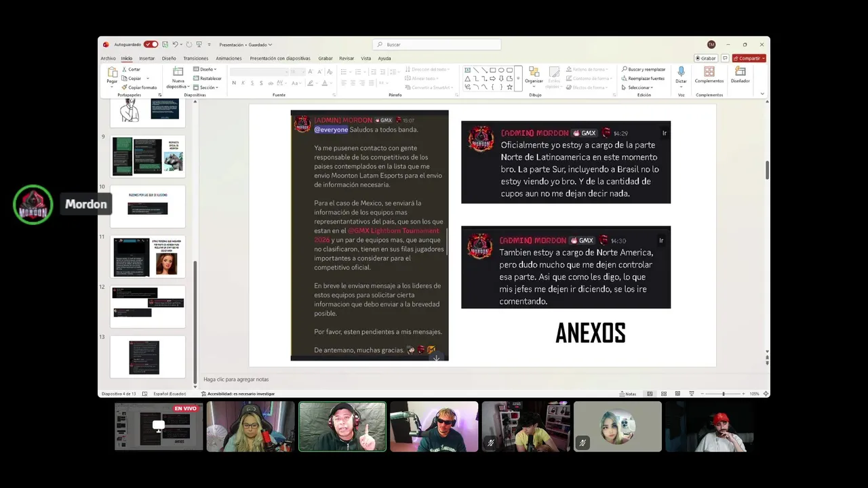Open the font name combo box

[258, 72]
